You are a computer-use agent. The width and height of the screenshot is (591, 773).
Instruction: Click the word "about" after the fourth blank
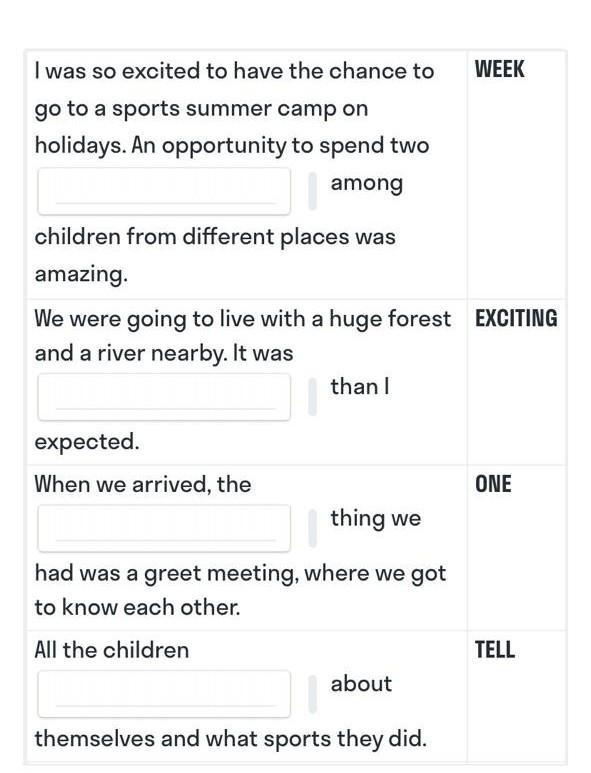point(361,684)
